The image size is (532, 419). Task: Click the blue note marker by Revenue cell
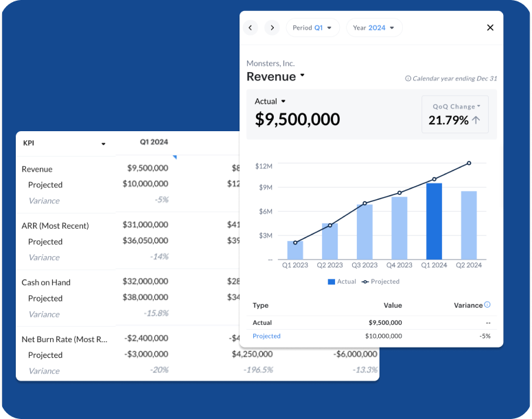click(174, 157)
